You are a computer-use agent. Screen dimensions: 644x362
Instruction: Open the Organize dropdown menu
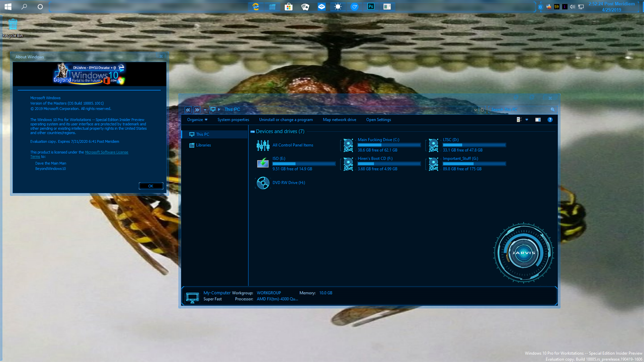197,120
